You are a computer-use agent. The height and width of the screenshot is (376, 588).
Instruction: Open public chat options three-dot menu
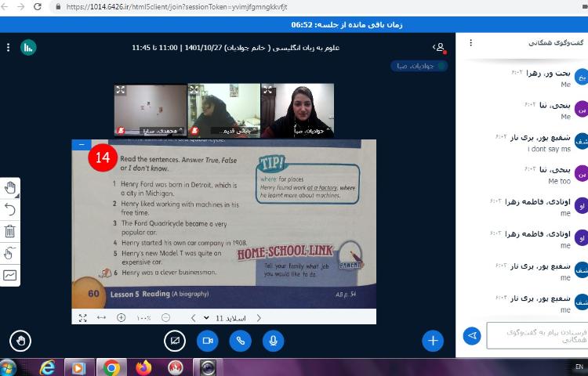pyautogui.click(x=470, y=43)
